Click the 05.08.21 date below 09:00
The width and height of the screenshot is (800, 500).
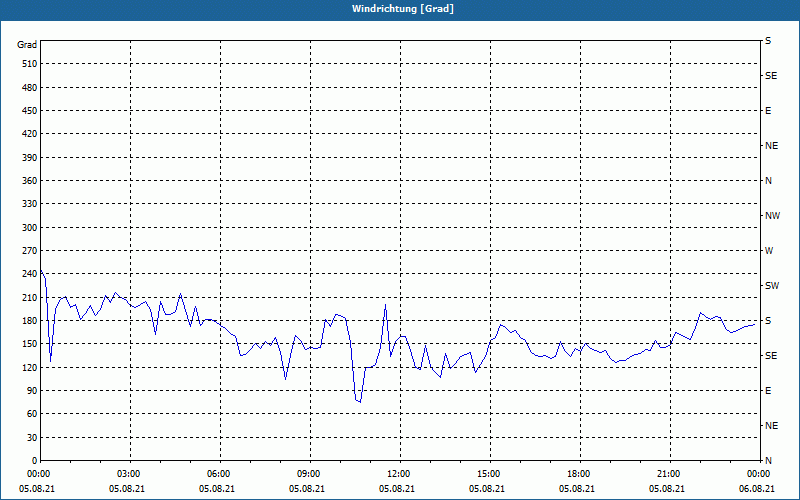[x=307, y=489]
